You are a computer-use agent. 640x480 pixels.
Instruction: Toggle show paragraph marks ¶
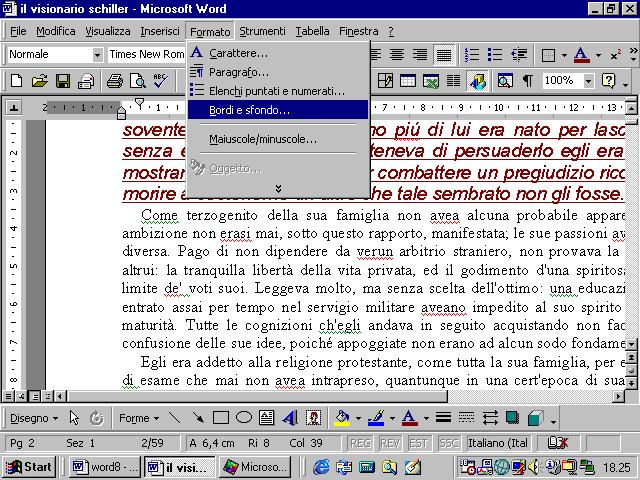point(528,81)
